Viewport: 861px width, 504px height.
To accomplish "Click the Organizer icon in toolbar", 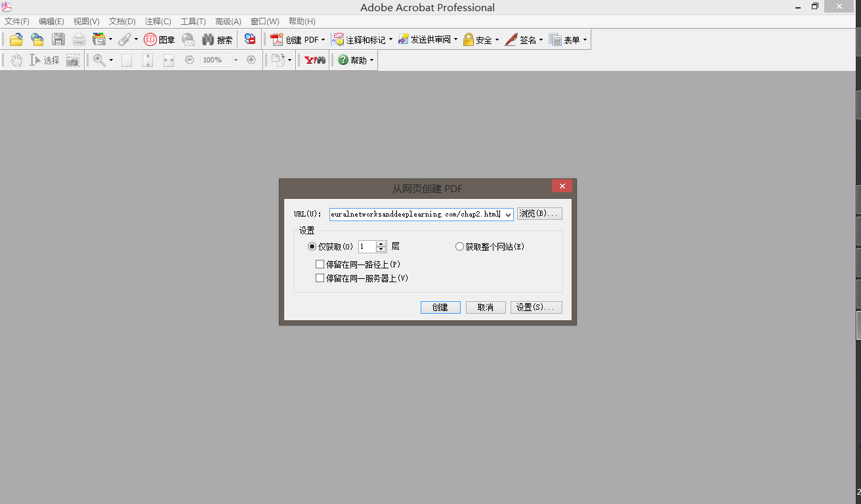I will click(x=99, y=39).
